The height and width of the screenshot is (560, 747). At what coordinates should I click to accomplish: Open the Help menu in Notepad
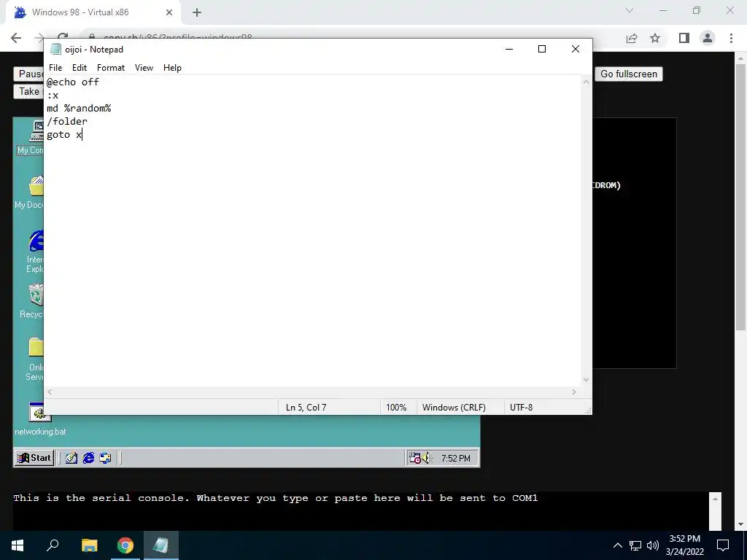(x=172, y=68)
